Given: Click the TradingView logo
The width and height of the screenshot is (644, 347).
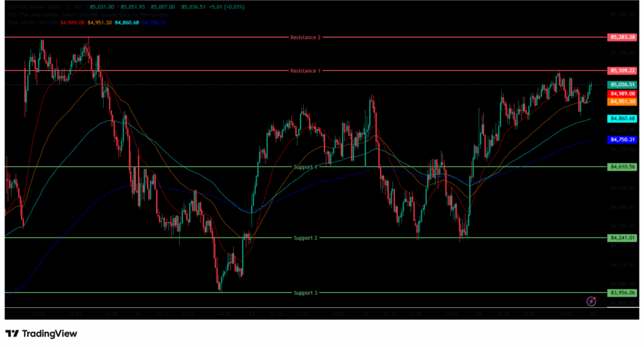Looking at the screenshot, I should click(x=41, y=333).
